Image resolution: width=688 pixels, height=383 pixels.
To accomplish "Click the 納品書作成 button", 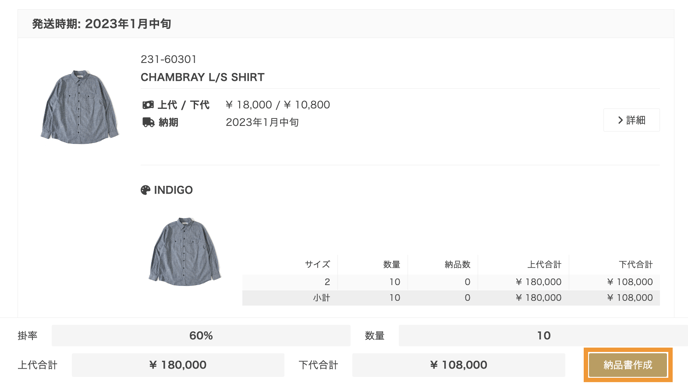I will point(628,365).
